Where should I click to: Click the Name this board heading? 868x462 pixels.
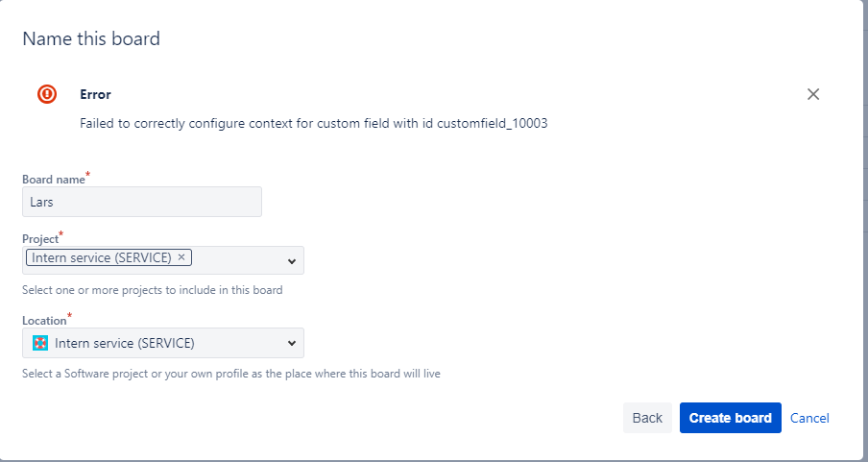click(x=91, y=38)
